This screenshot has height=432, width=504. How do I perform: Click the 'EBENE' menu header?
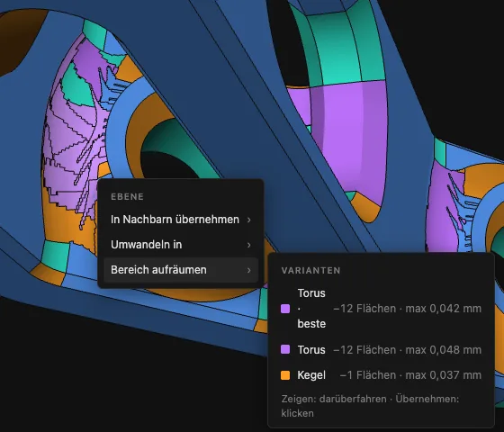coord(127,197)
